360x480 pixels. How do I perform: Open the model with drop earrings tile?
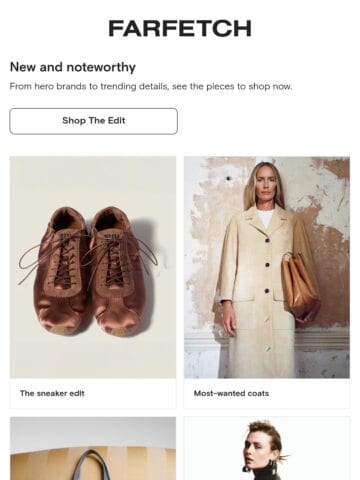point(267,448)
